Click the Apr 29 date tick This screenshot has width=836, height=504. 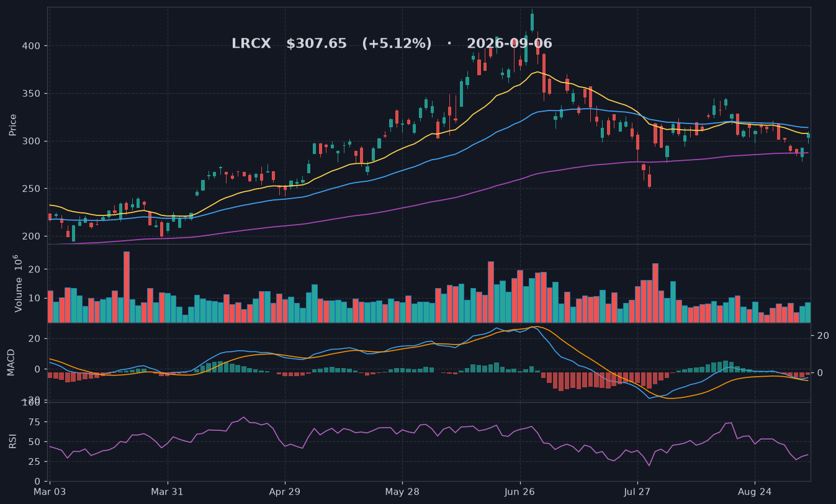click(285, 492)
